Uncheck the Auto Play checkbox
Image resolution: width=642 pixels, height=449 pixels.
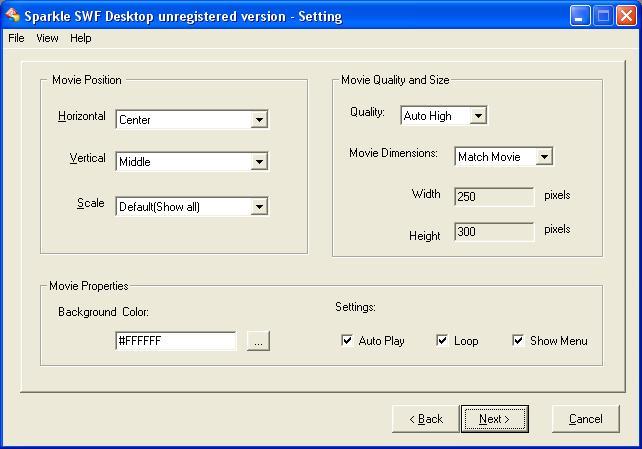(x=347, y=340)
